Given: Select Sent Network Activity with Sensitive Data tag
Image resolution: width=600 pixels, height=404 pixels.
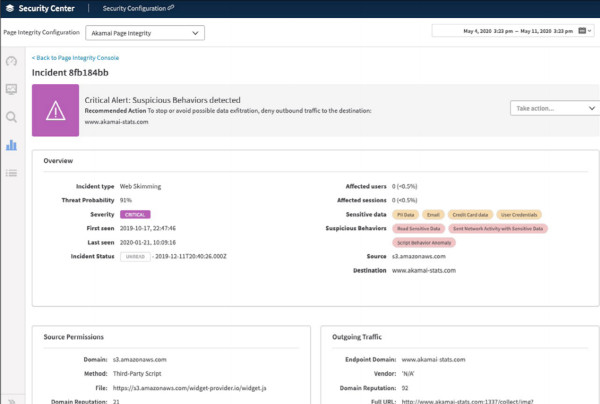Looking at the screenshot, I should [498, 228].
